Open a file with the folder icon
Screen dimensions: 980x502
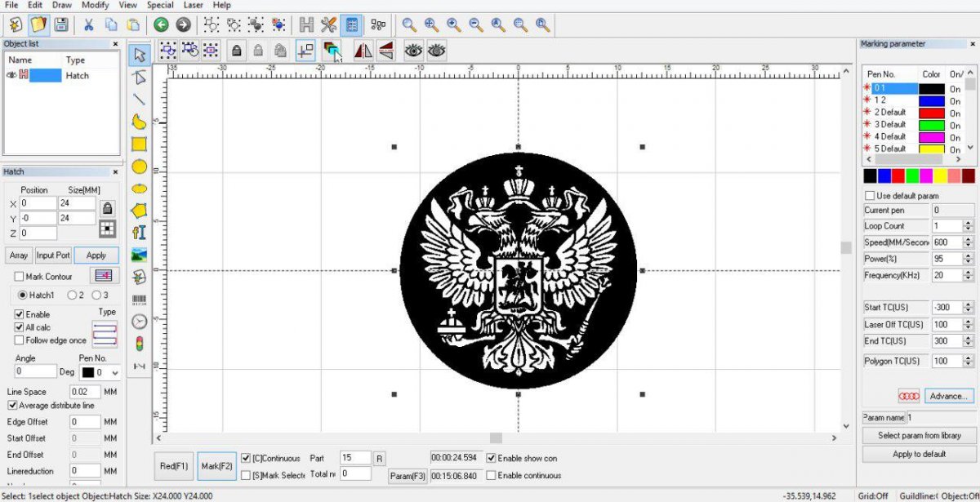[38, 24]
